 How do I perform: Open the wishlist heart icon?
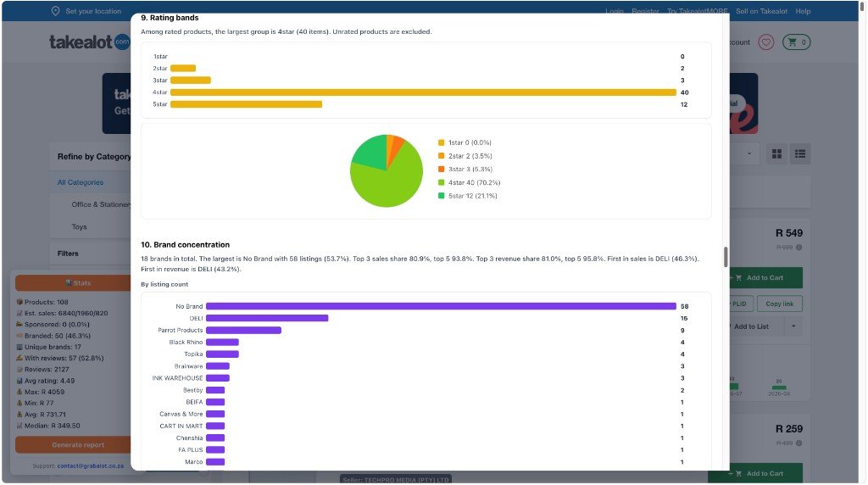point(766,42)
